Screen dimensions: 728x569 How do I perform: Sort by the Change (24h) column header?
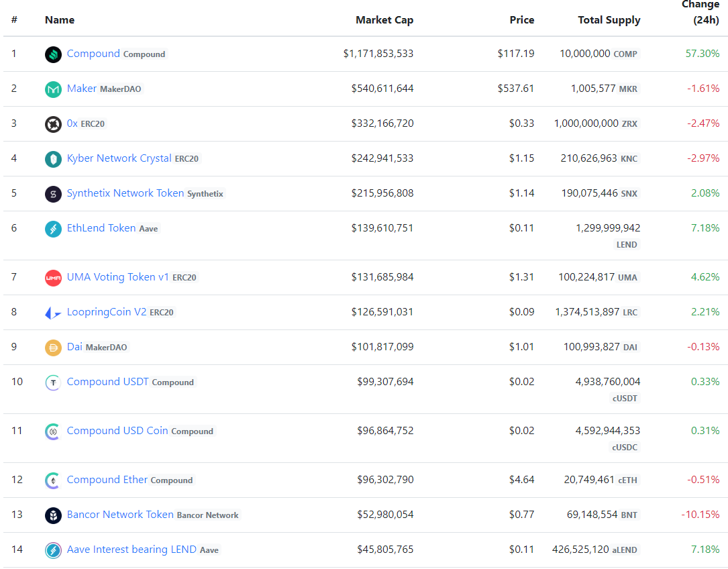[700, 13]
